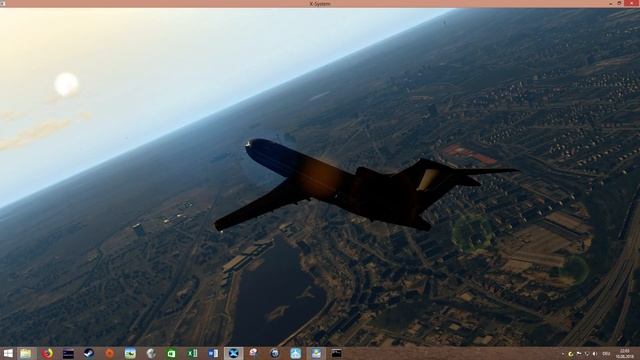640x360 pixels.
Task: Open the volume control tray icon
Action: click(x=595, y=354)
